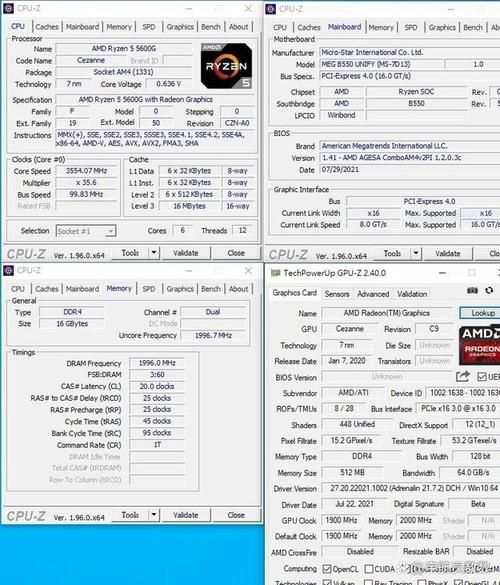Click the CPU-Z title bar icon in the CPU tab window
Viewport: 500px width, 585px height.
[x=9, y=9]
